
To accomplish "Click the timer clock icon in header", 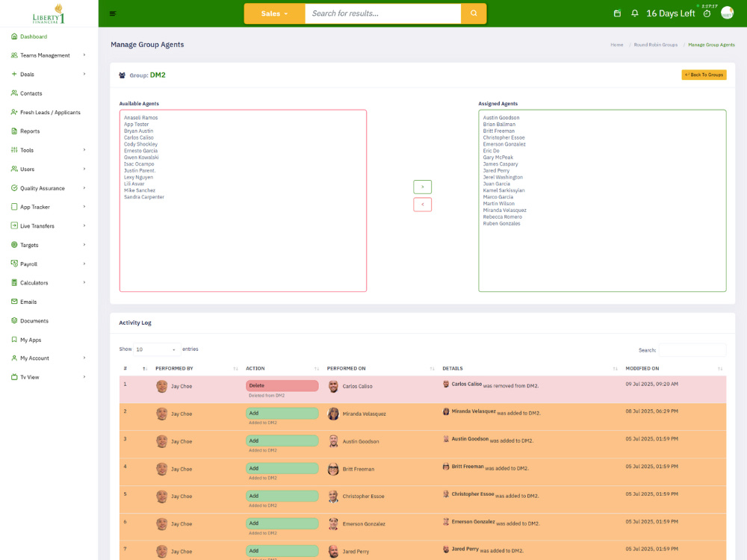I will point(707,13).
